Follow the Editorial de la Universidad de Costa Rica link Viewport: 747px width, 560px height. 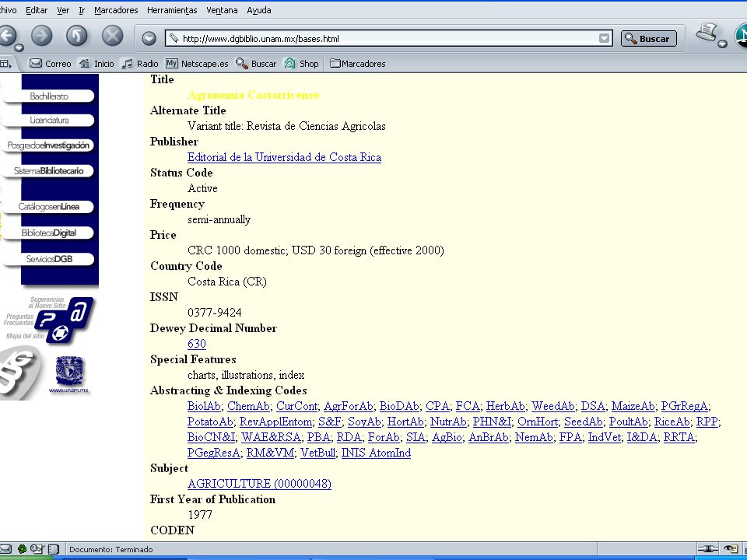[x=285, y=157]
